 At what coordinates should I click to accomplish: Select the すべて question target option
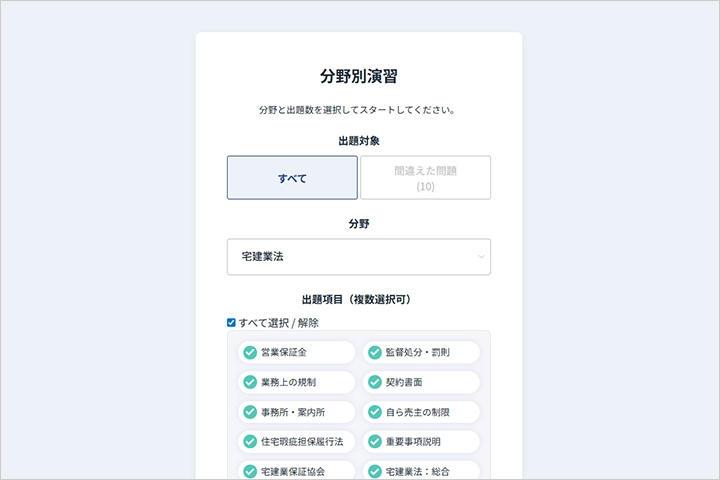(x=292, y=178)
